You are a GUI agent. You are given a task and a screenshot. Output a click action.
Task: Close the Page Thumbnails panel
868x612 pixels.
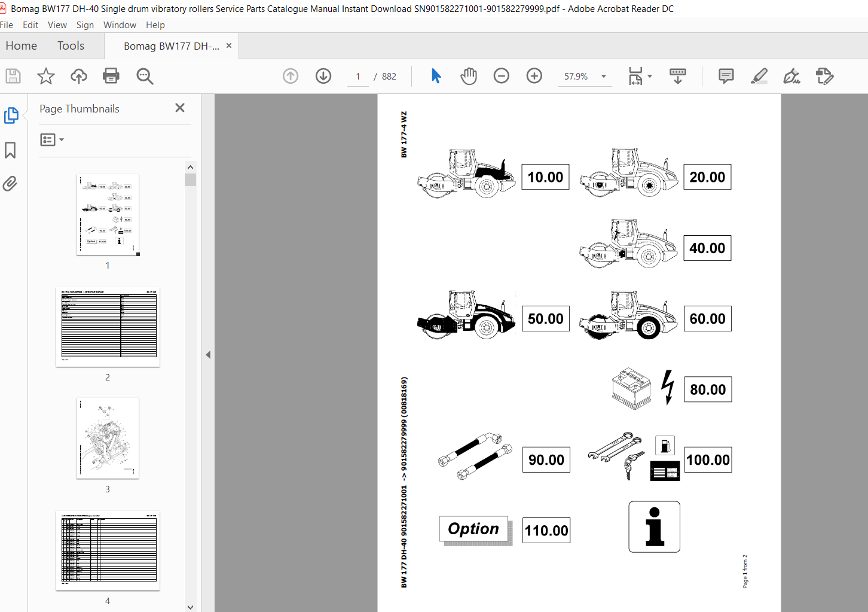click(x=180, y=108)
